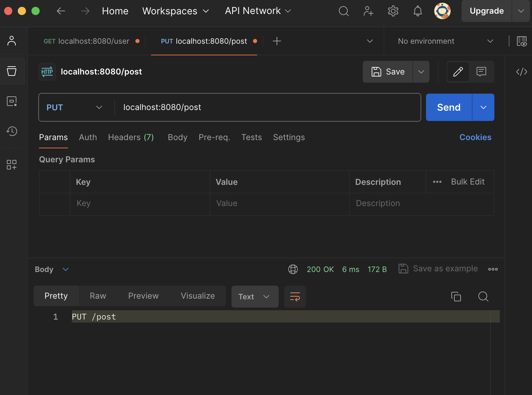
Task: Open the comments icon
Action: (x=481, y=72)
